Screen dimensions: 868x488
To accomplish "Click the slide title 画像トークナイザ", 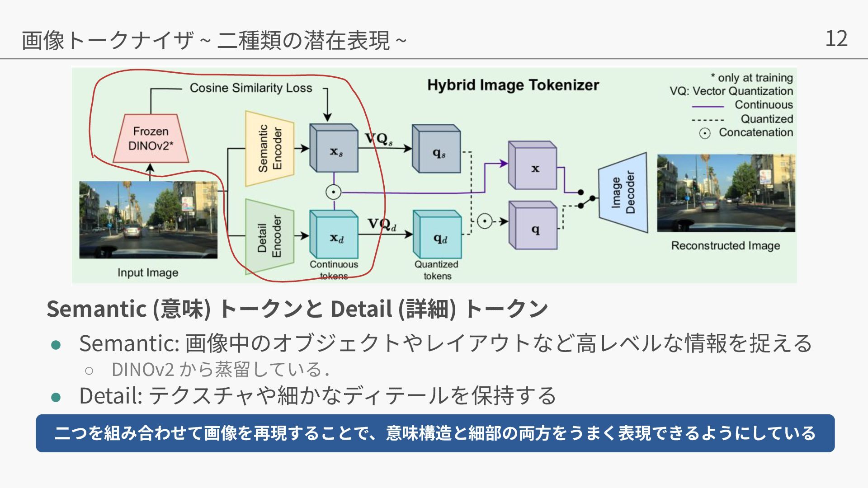I will (108, 40).
